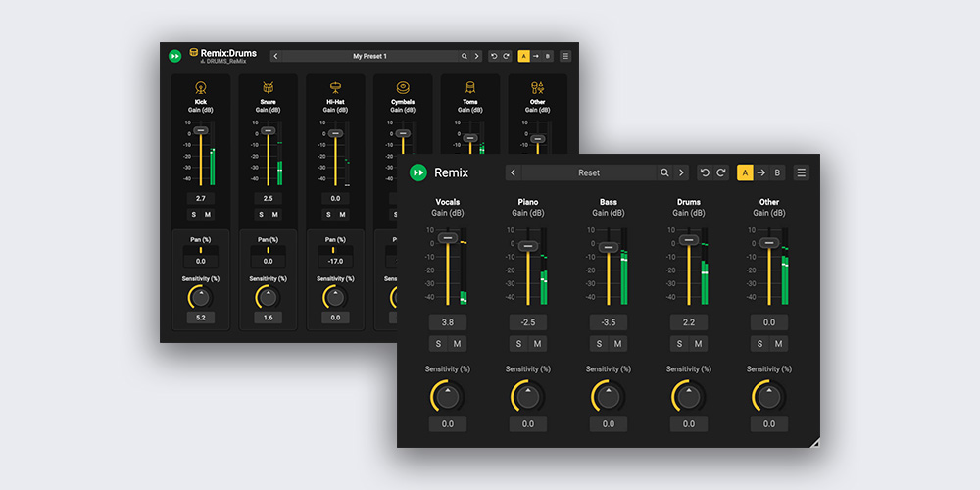Click the Kick sensitivity value 5.2
Image resolution: width=980 pixels, height=490 pixels.
201,318
